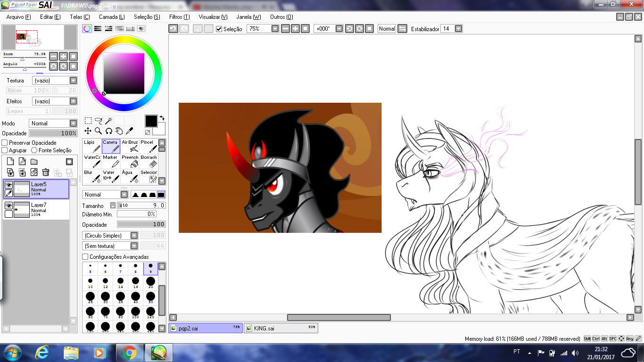Open the layer Modo dropdown
Viewport: 644px width, 362px height.
(53, 123)
